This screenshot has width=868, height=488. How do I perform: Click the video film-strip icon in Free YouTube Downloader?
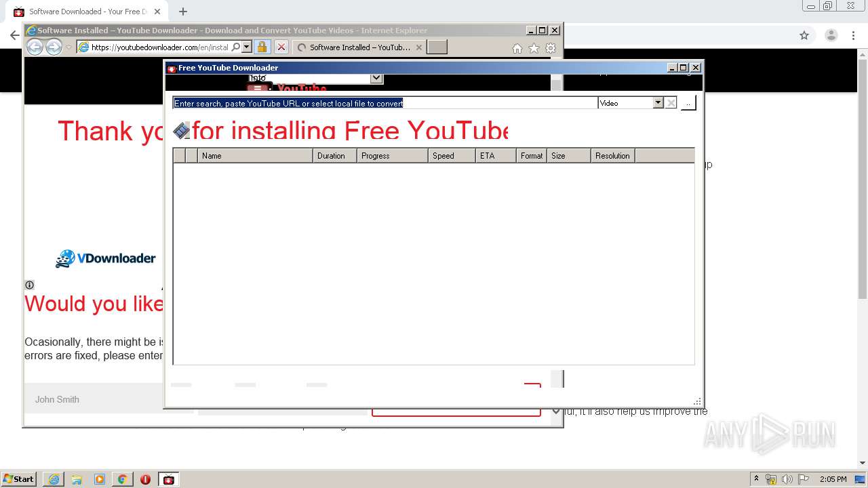[x=181, y=130]
